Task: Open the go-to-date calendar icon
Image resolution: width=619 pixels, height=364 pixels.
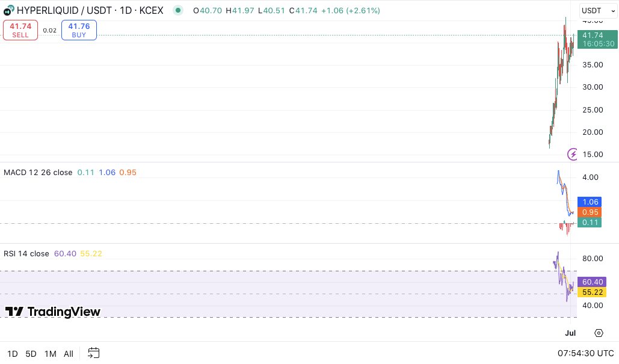Action: [94, 353]
